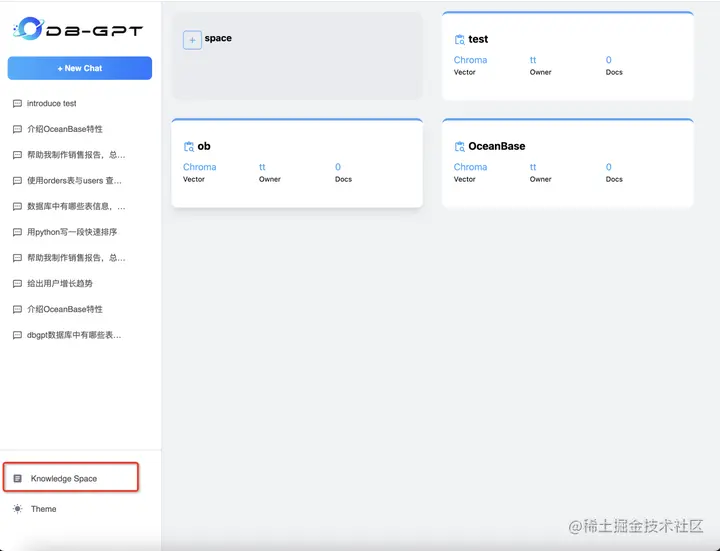This screenshot has width=720, height=551.
Task: Click the Owner label in ob card
Action: (x=270, y=179)
